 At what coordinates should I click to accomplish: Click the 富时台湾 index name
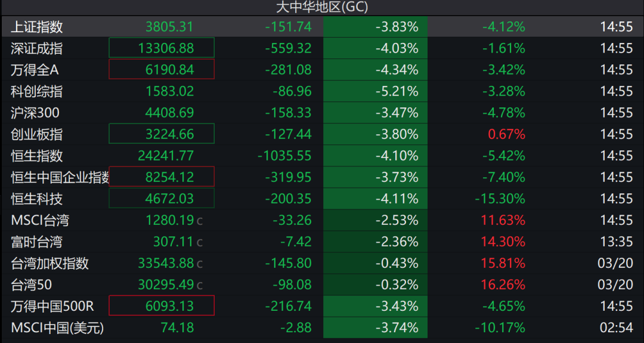(37, 242)
